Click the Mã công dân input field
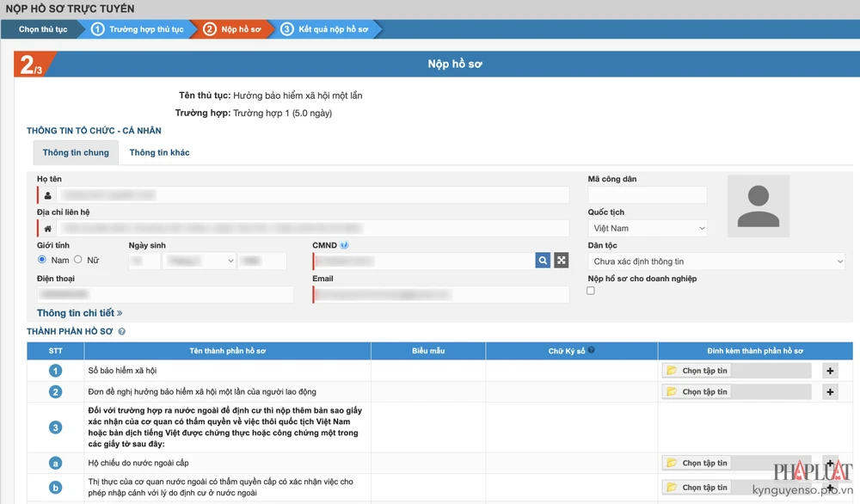The width and height of the screenshot is (860, 504). 648,195
